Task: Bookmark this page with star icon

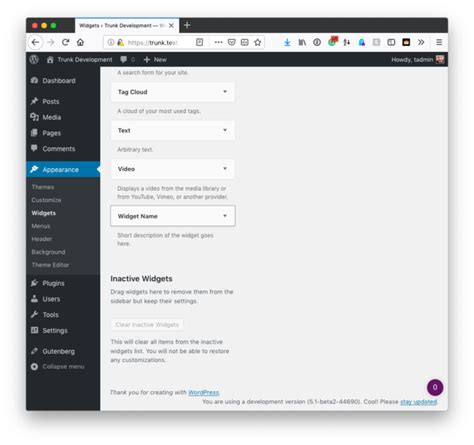Action: point(257,42)
